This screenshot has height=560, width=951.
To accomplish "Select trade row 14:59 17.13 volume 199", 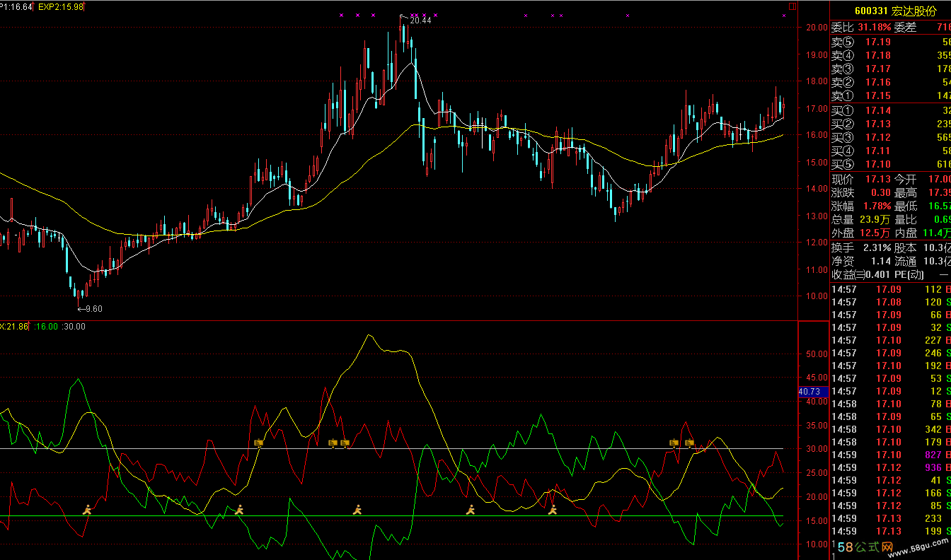I will (891, 531).
